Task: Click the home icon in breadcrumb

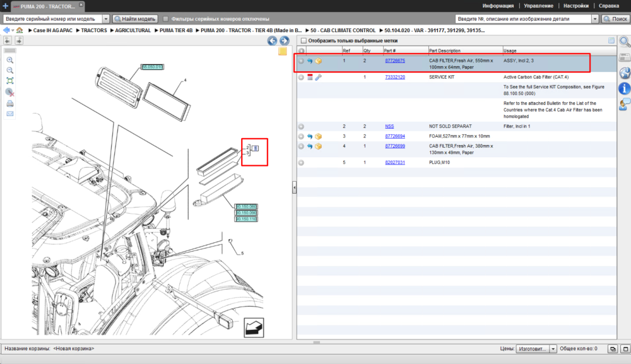Action: (x=20, y=30)
